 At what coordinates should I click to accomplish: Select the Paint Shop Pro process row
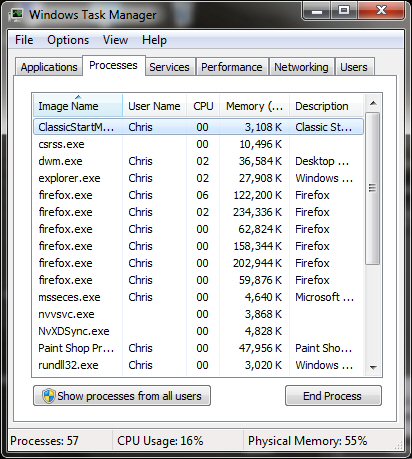[x=198, y=348]
